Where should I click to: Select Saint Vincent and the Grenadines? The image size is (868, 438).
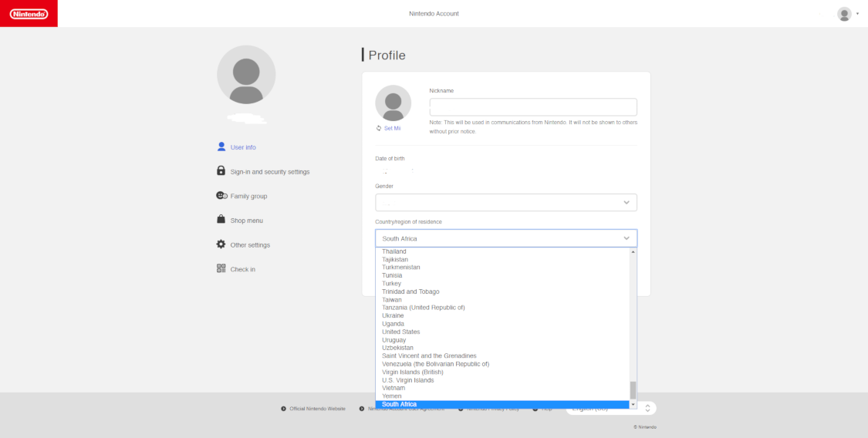click(502, 355)
